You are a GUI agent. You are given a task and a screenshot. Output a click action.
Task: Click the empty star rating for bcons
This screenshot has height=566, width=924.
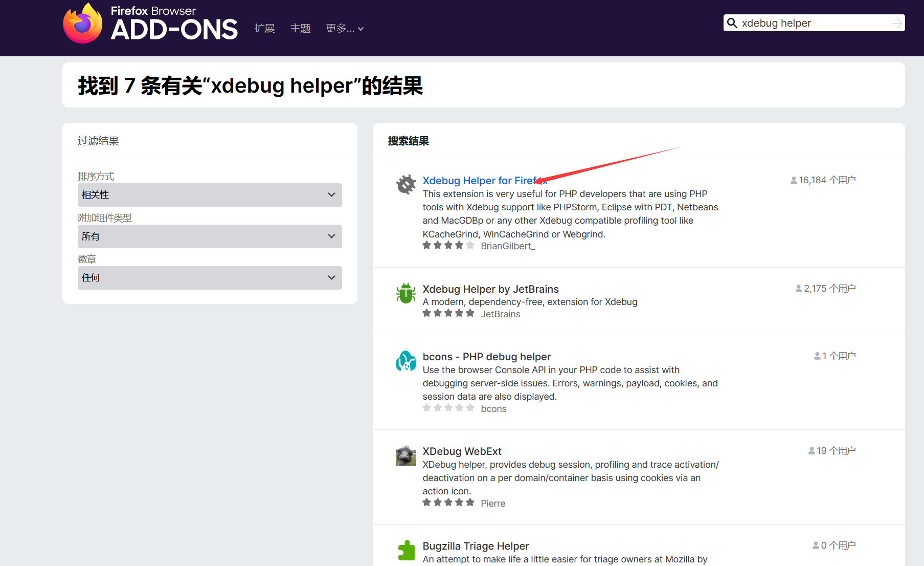(x=448, y=408)
